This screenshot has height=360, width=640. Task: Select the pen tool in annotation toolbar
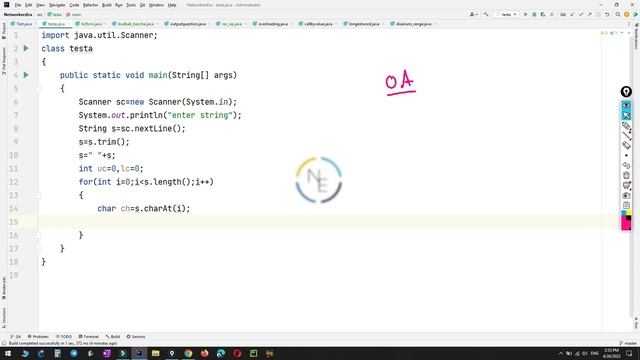click(626, 126)
